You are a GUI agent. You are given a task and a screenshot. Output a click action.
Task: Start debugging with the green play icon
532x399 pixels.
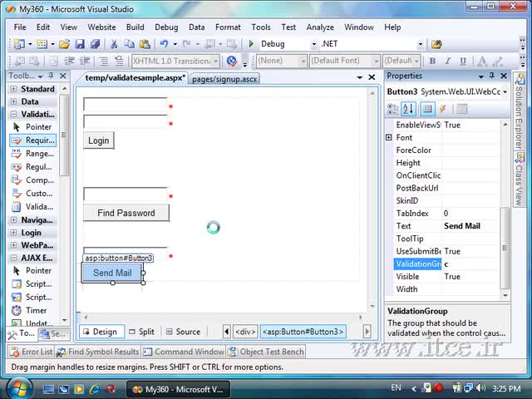click(251, 44)
